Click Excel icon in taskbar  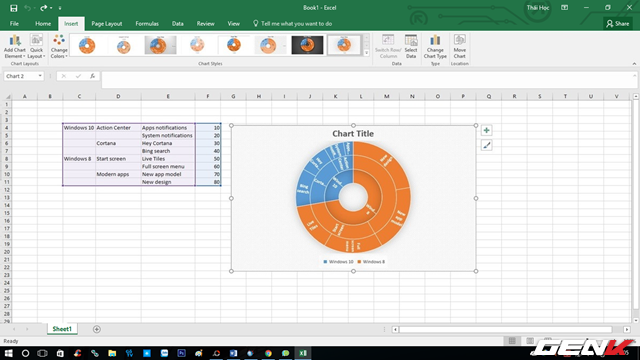pyautogui.click(x=302, y=353)
